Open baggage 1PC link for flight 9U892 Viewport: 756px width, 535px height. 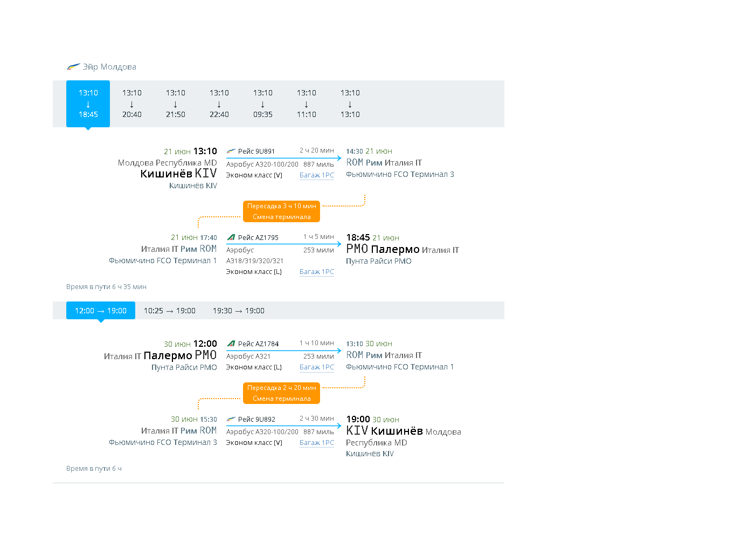[x=316, y=443]
